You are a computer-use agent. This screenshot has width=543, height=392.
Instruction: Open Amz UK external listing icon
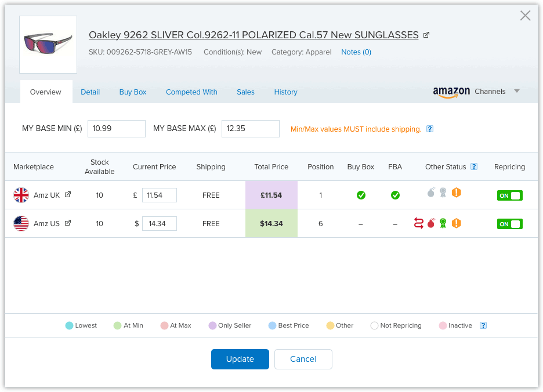tap(68, 195)
